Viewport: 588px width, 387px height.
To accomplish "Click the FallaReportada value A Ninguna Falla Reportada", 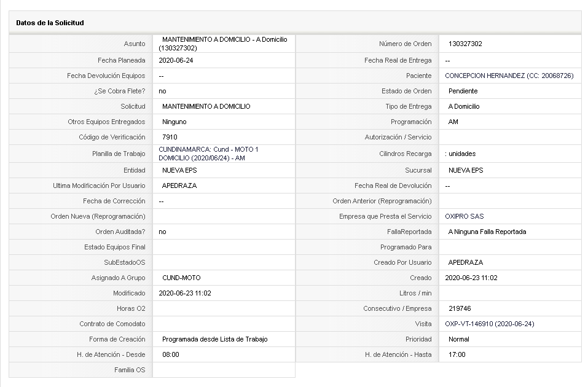I will (x=487, y=232).
